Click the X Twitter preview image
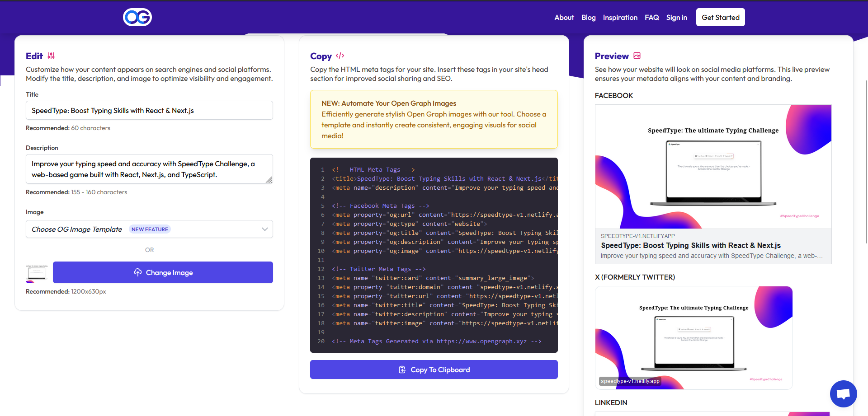Screen dimensions: 868x416 coord(693,338)
